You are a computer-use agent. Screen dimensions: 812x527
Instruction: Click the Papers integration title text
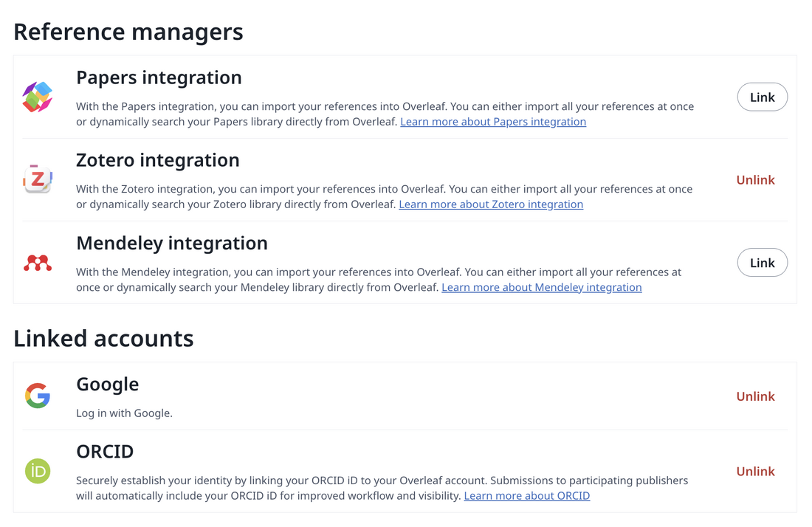(159, 77)
